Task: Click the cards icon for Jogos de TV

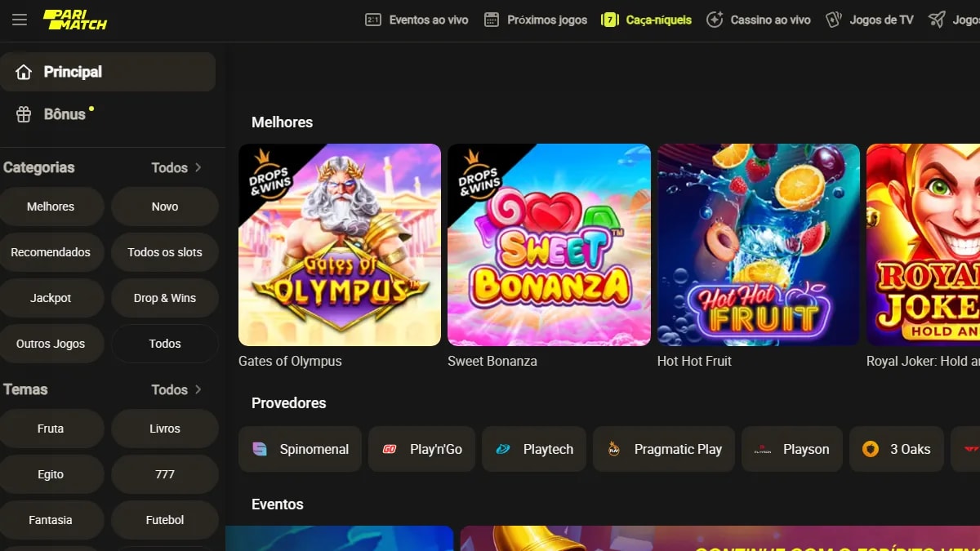Action: point(834,20)
